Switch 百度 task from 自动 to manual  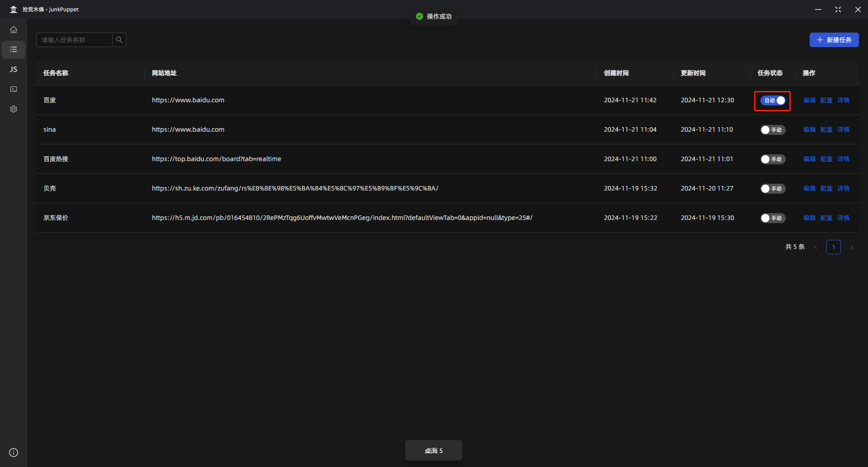point(773,100)
